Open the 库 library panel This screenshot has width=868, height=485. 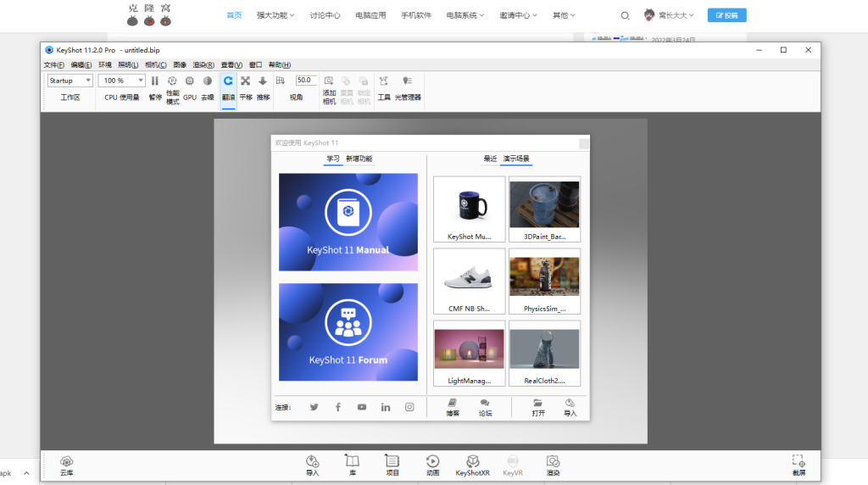pyautogui.click(x=352, y=465)
